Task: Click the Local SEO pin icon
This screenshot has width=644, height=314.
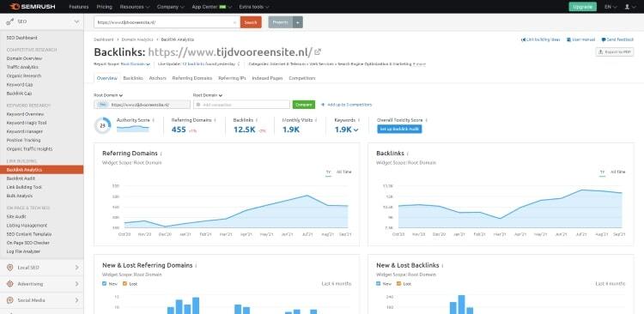Action: [10, 268]
